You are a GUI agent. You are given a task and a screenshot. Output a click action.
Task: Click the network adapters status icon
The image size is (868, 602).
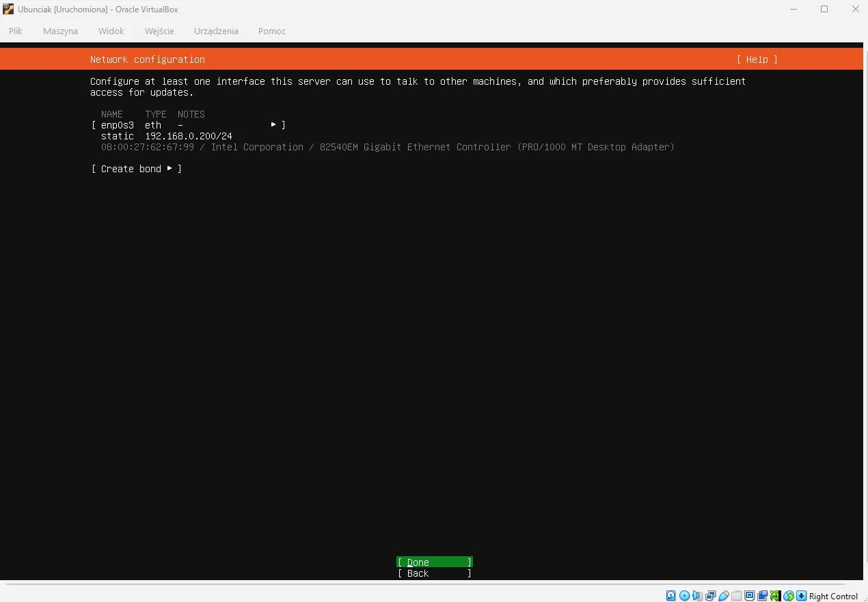coord(710,596)
